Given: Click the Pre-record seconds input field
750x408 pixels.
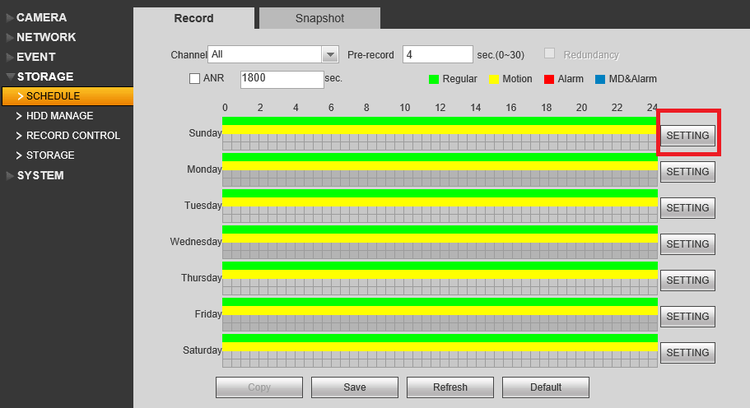Looking at the screenshot, I should click(x=438, y=55).
